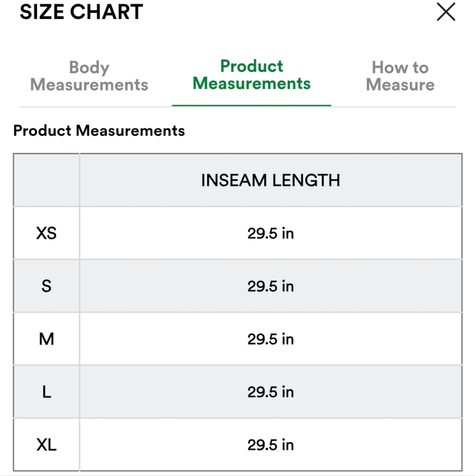Click the M size row label

46,339
